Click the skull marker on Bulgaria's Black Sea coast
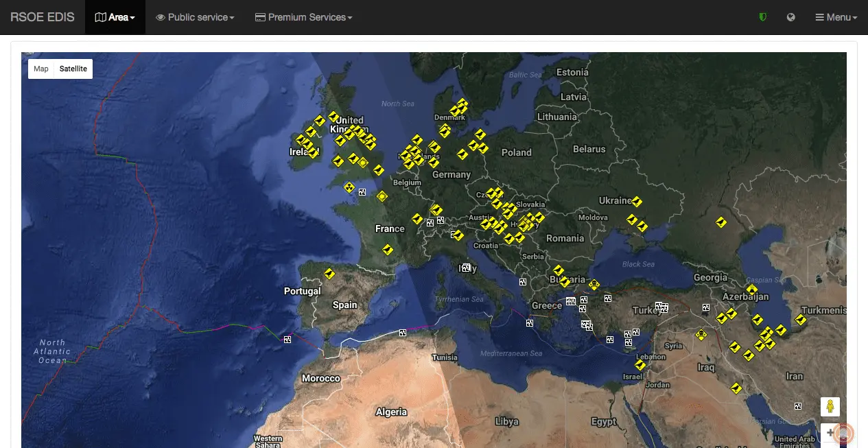 point(594,285)
